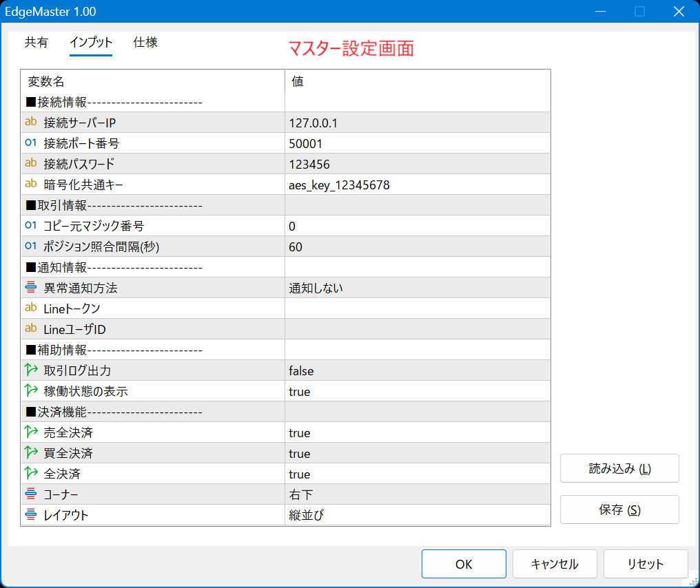Switch to the 共有 tab
Image resolution: width=700 pixels, height=588 pixels.
[x=36, y=43]
